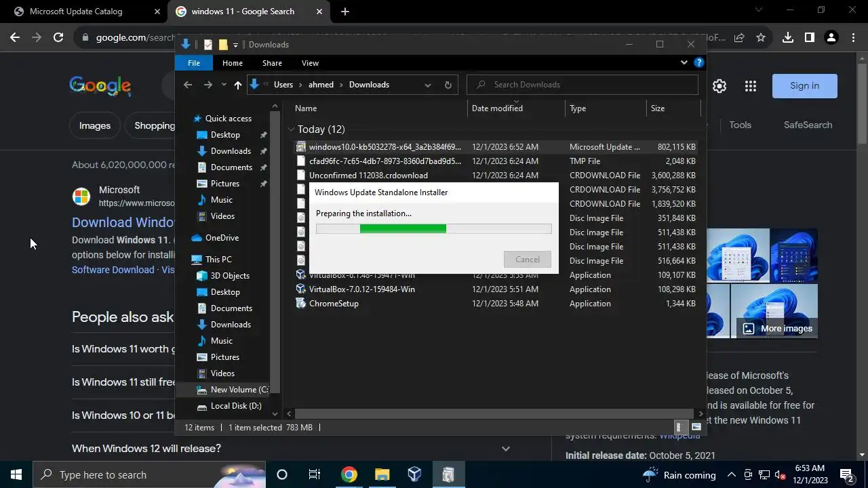The height and width of the screenshot is (488, 868).
Task: Open Local Disk (D:) drive
Action: tap(235, 406)
